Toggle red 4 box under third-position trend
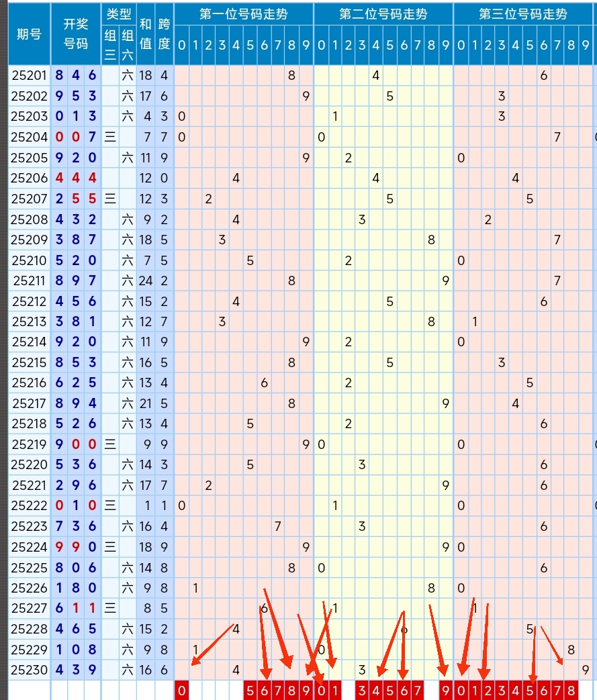Image resolution: width=597 pixels, height=700 pixels. pyautogui.click(x=516, y=691)
